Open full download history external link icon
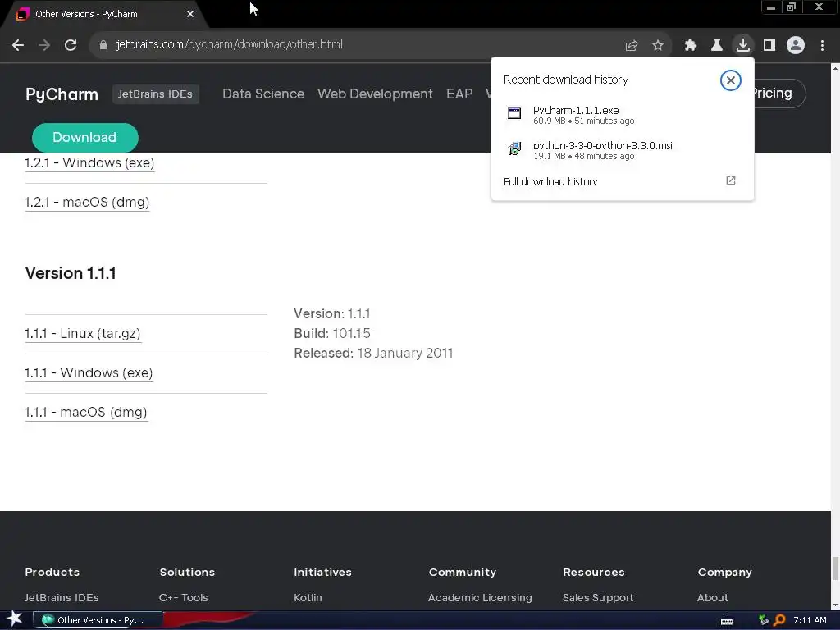Viewport: 840px width, 630px height. (x=731, y=180)
